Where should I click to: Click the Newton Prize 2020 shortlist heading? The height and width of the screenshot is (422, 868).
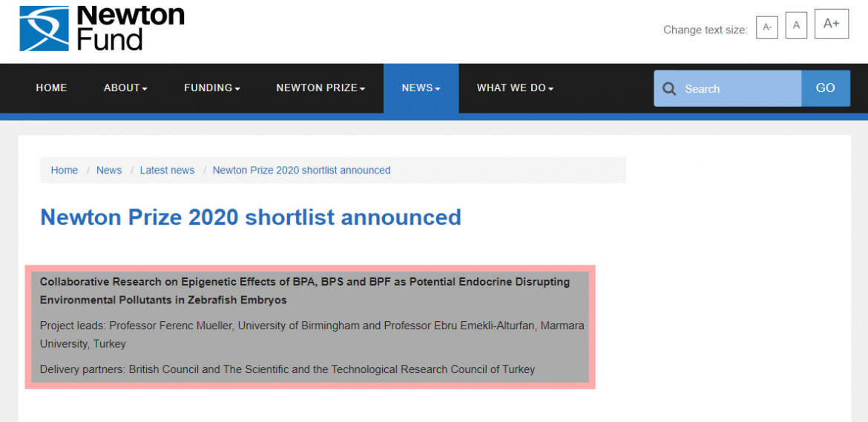(251, 217)
